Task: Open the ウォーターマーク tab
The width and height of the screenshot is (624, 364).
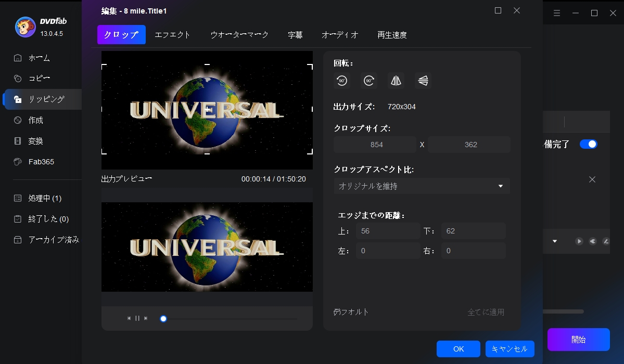Action: [x=239, y=35]
